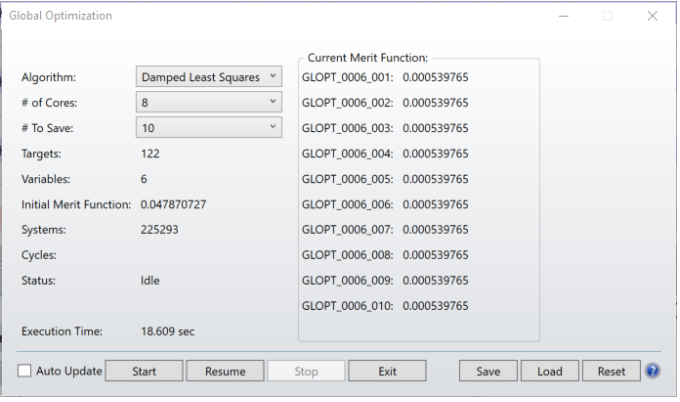Image resolution: width=680 pixels, height=402 pixels.
Task: Click the Exit button
Action: [x=387, y=371]
